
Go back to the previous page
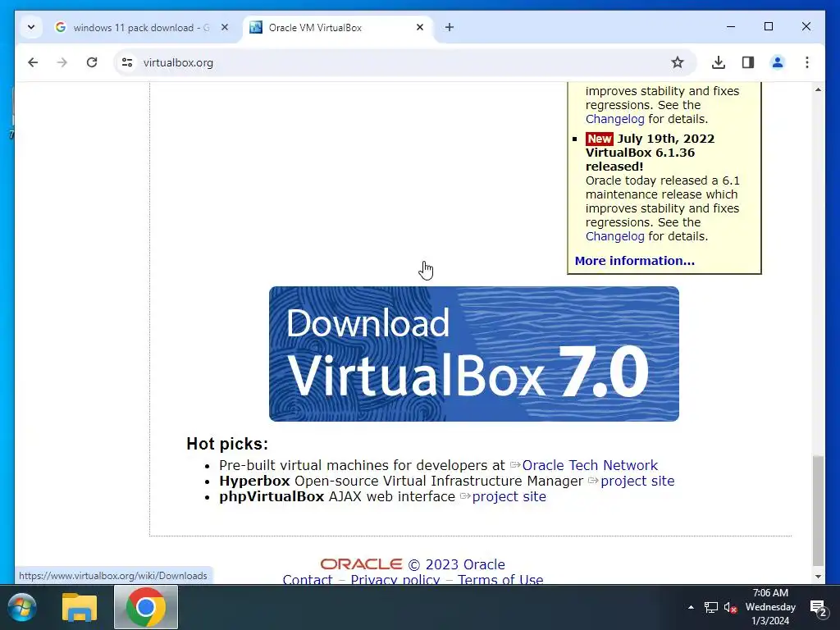(33, 62)
